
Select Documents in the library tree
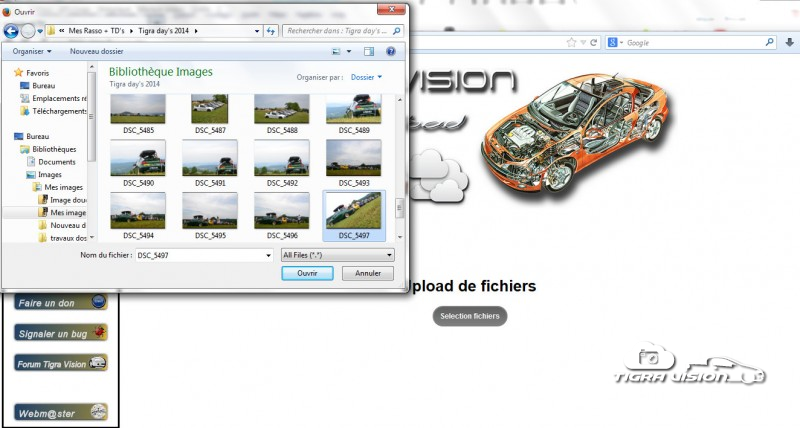[57, 162]
